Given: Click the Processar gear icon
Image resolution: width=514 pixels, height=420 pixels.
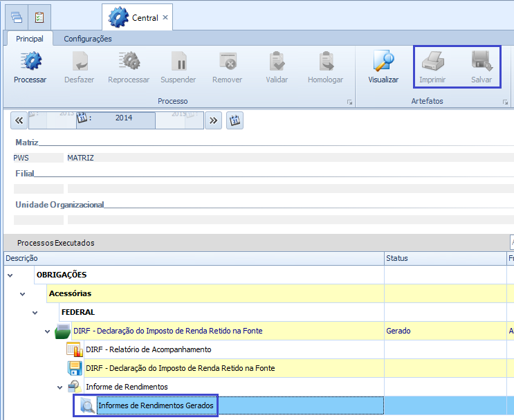Looking at the screenshot, I should pos(30,62).
